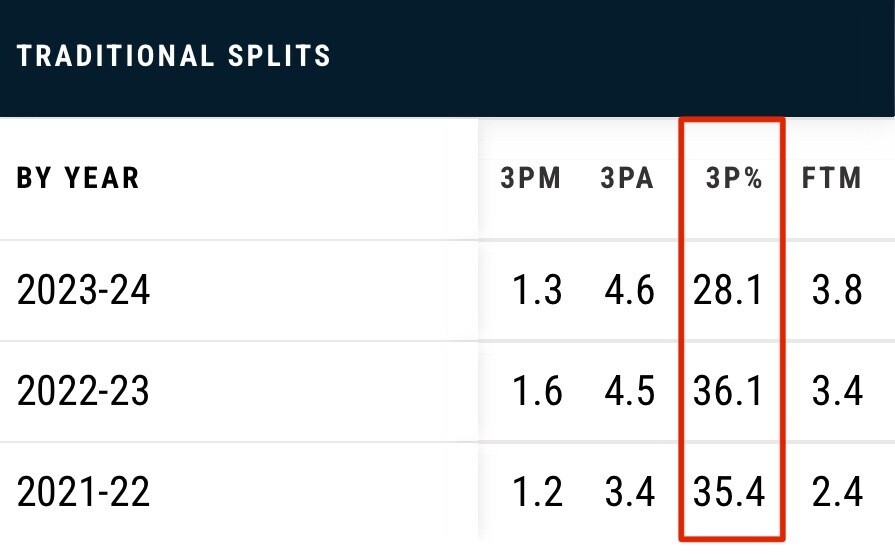The width and height of the screenshot is (895, 555).
Task: Click the 2022-23 3PA value 4.5
Action: 630,391
